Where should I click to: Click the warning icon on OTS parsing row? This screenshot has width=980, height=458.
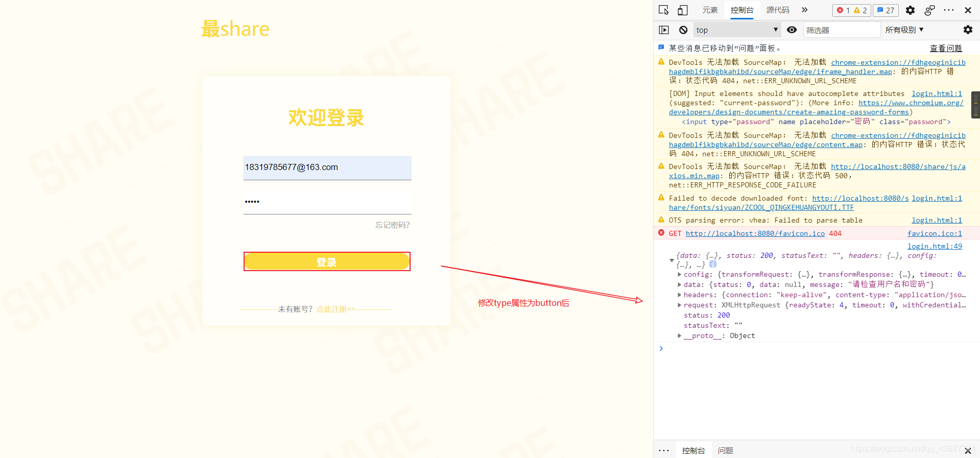click(x=661, y=220)
